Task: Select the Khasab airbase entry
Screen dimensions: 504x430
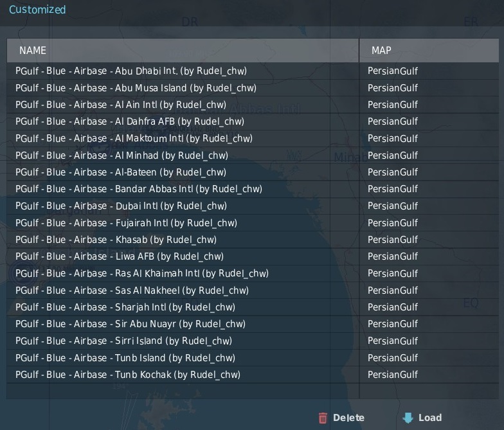Action: point(116,240)
